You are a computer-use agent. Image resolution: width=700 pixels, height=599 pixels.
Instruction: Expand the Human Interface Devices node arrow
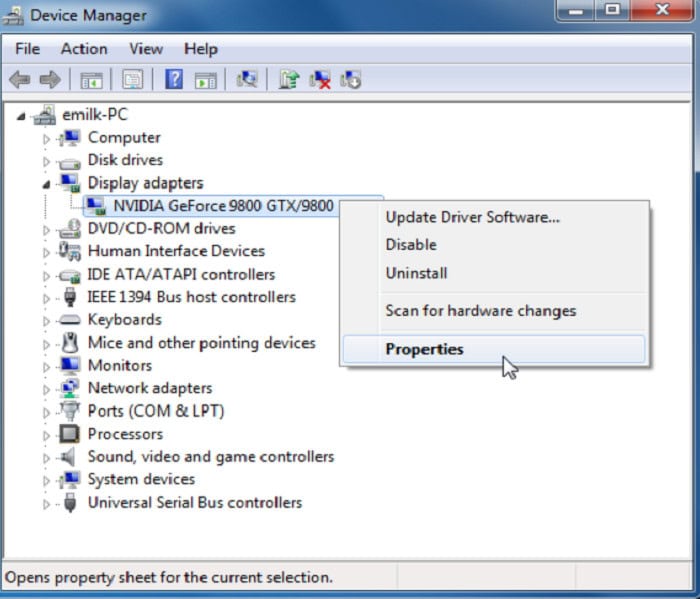point(46,253)
